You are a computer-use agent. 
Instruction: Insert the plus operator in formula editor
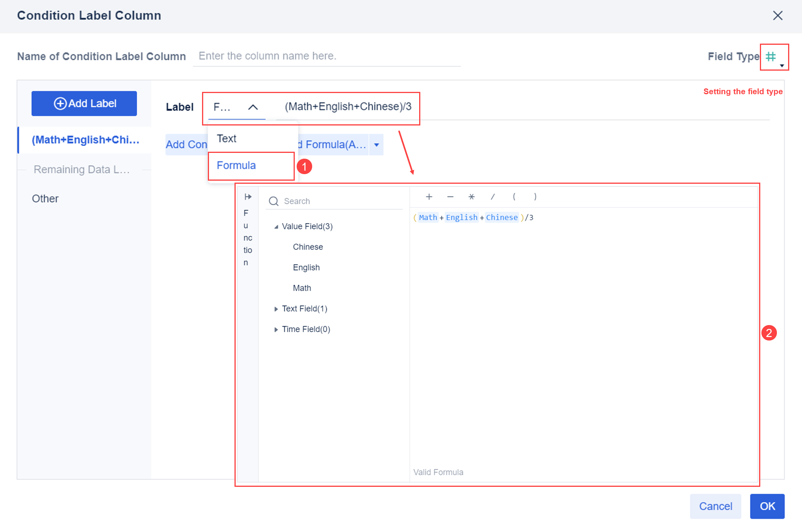[429, 197]
